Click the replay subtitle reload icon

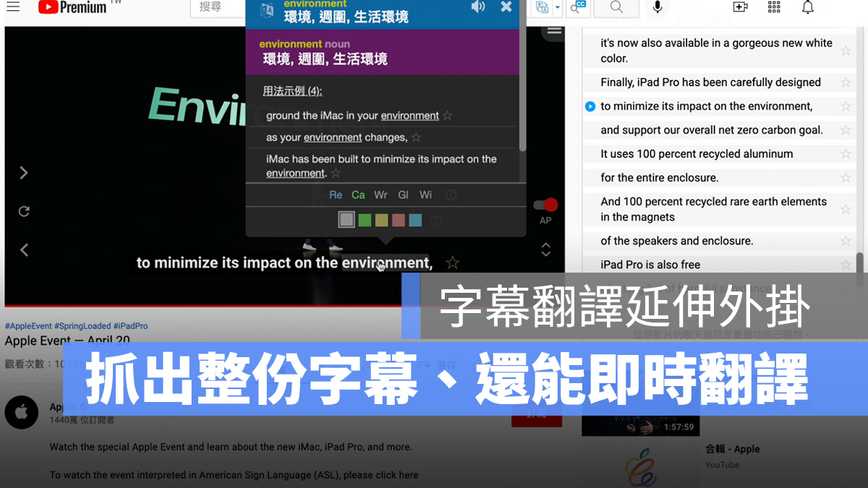click(24, 211)
